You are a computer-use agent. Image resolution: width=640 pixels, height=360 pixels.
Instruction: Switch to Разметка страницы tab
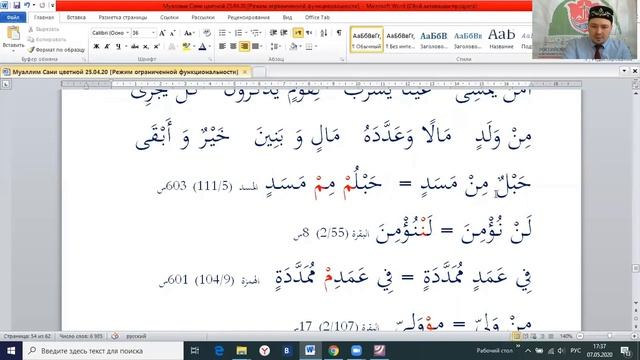coord(122,18)
